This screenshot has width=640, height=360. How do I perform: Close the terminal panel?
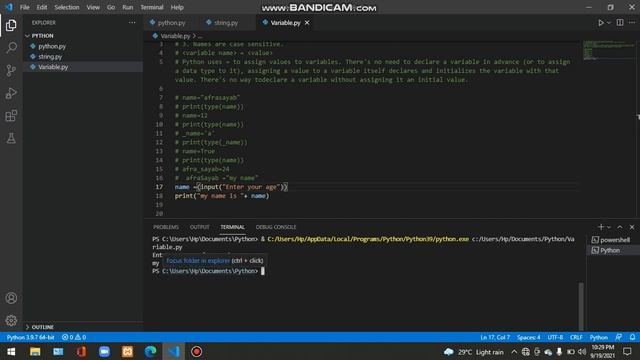pyautogui.click(x=632, y=227)
